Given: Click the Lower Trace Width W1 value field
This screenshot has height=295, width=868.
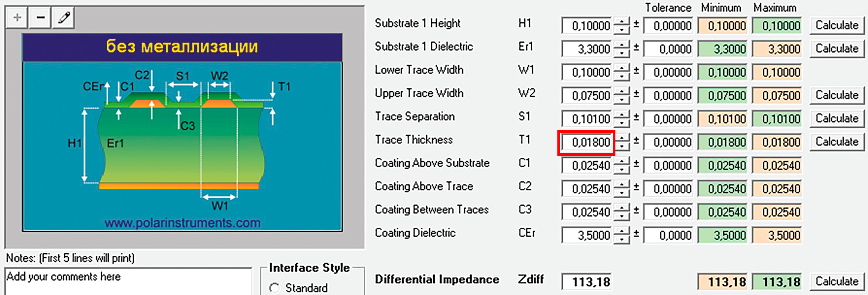Looking at the screenshot, I should click(586, 72).
